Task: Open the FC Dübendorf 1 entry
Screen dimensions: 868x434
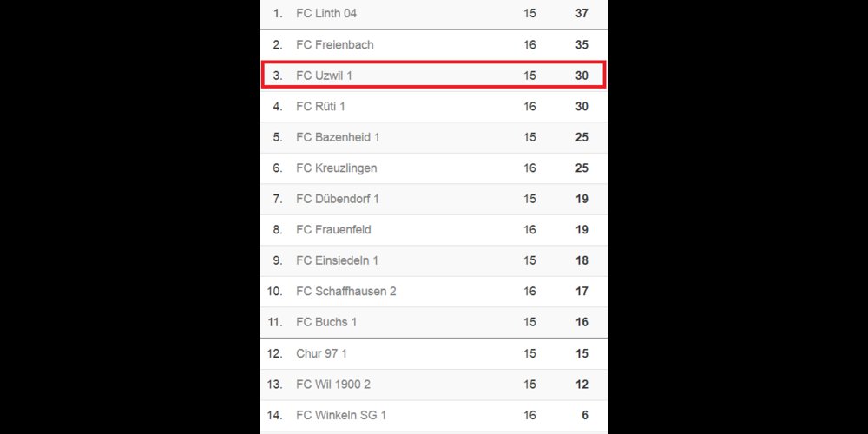Action: pos(337,199)
